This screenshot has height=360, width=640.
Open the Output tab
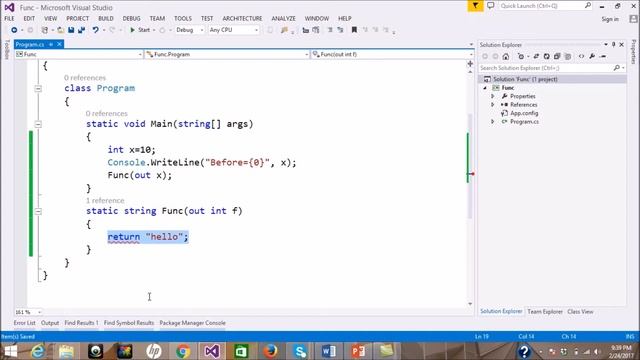(50, 323)
